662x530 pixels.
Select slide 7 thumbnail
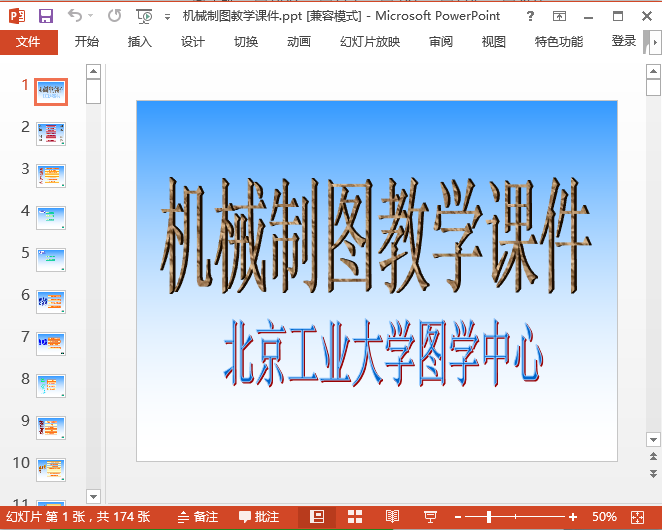51,344
